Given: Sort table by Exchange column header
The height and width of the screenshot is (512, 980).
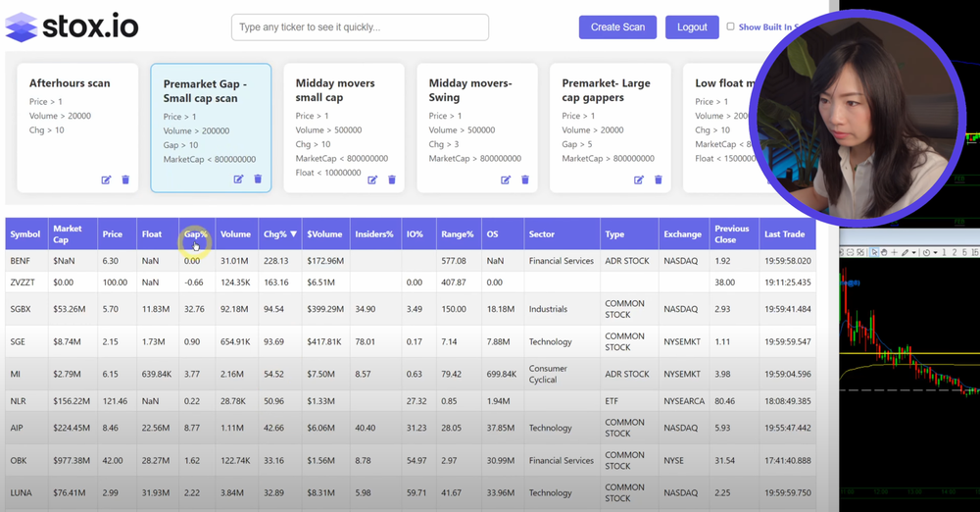Looking at the screenshot, I should click(x=682, y=234).
